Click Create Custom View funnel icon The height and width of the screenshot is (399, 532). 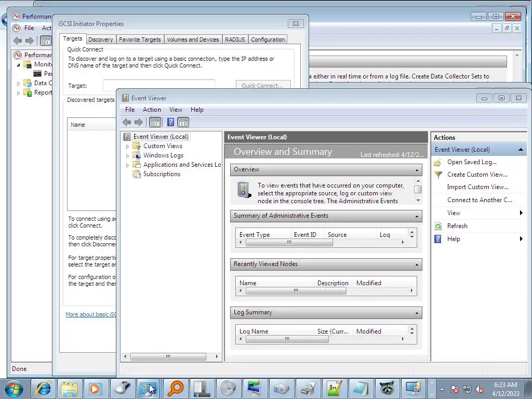coord(438,175)
